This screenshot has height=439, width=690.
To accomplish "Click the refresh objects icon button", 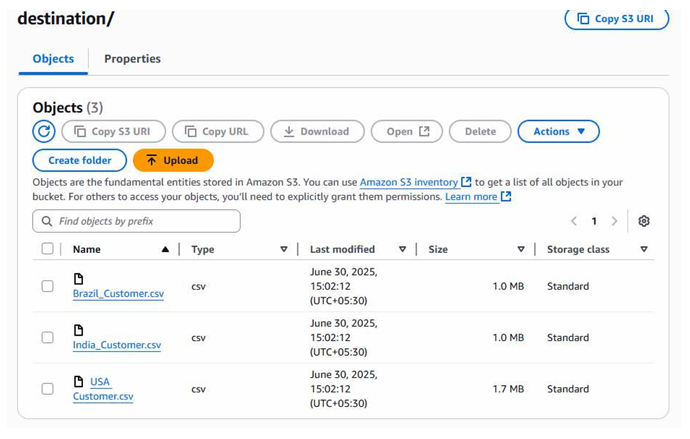I will [x=44, y=131].
